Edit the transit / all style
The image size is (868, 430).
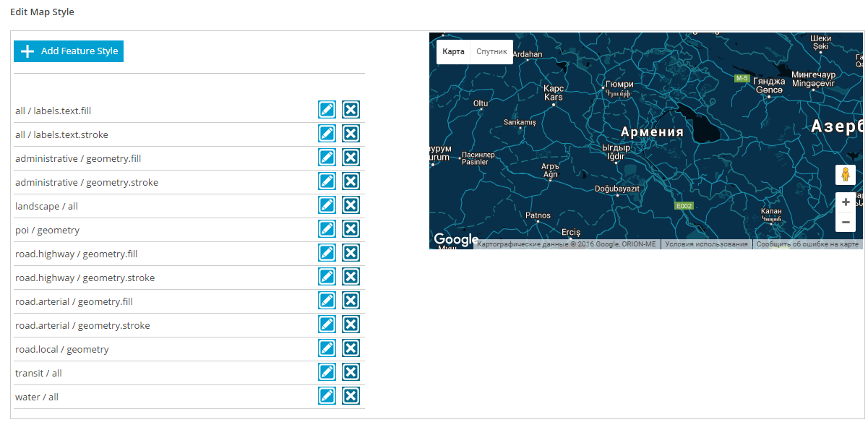[327, 372]
